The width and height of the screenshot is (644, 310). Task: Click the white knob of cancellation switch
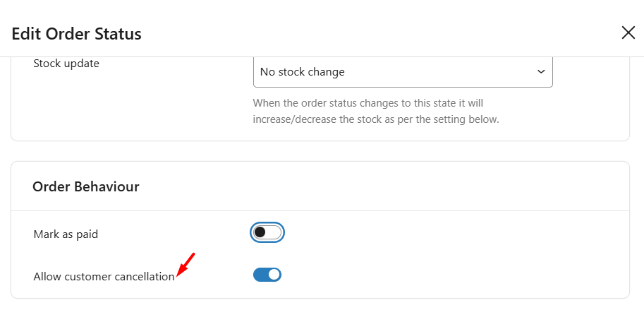click(x=274, y=275)
